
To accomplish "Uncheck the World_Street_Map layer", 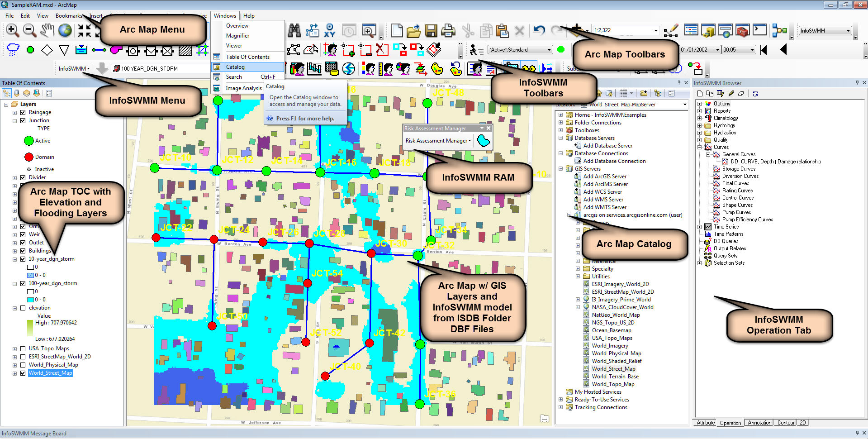I will pos(23,373).
